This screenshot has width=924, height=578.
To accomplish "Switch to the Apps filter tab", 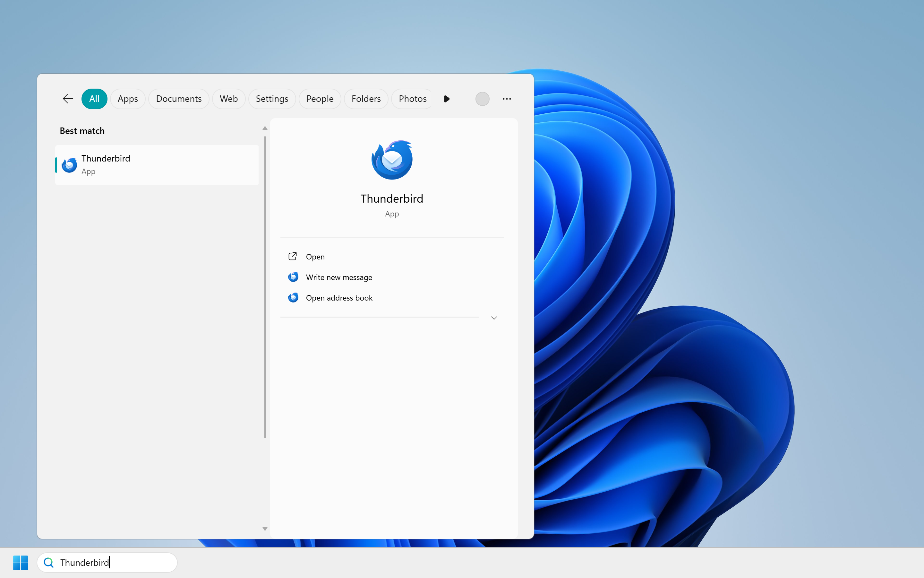I will pyautogui.click(x=128, y=99).
